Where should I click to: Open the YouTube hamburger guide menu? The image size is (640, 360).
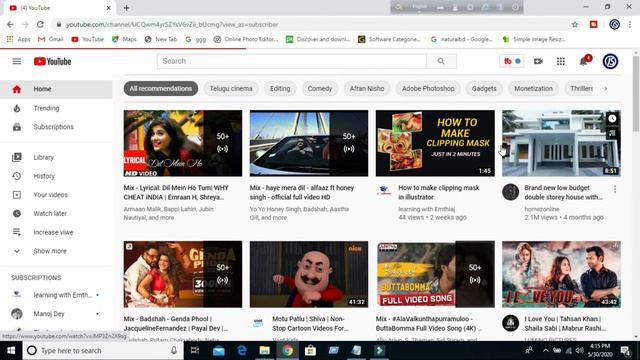pos(17,61)
